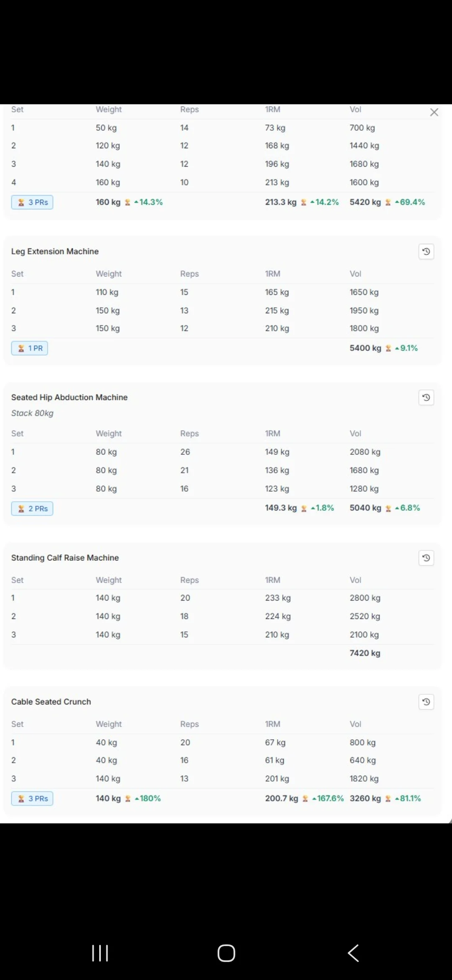
Task: Select the Seated Hip Abduction Machine title
Action: pos(69,397)
